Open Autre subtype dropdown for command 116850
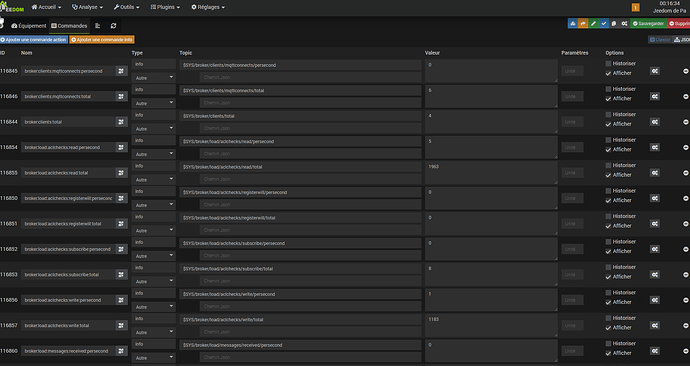This screenshot has height=366, width=690. click(154, 205)
